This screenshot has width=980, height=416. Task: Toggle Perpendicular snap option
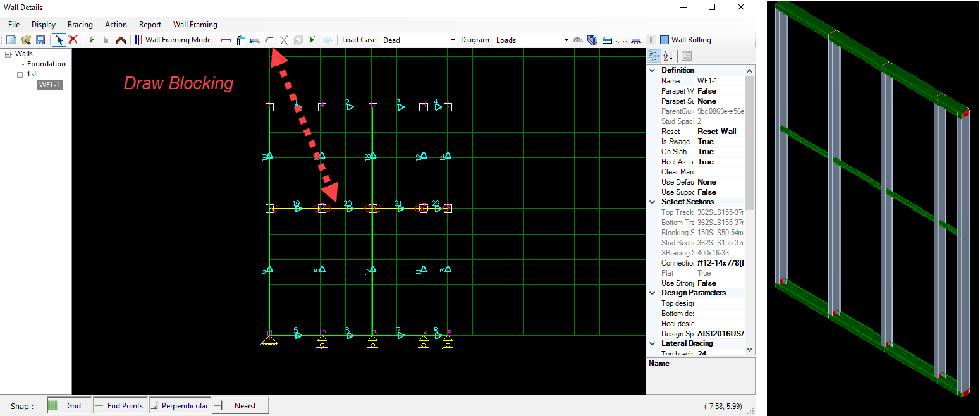180,405
